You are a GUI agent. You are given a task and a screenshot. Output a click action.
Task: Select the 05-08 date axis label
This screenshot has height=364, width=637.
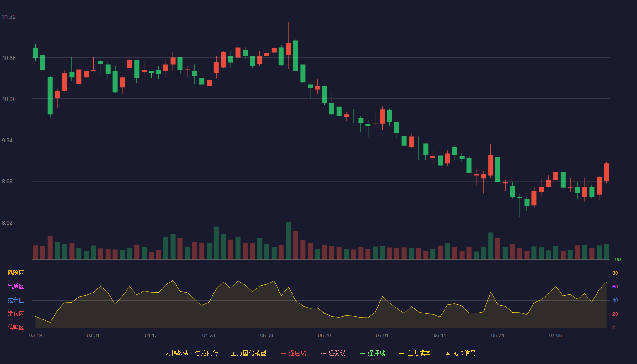point(267,335)
